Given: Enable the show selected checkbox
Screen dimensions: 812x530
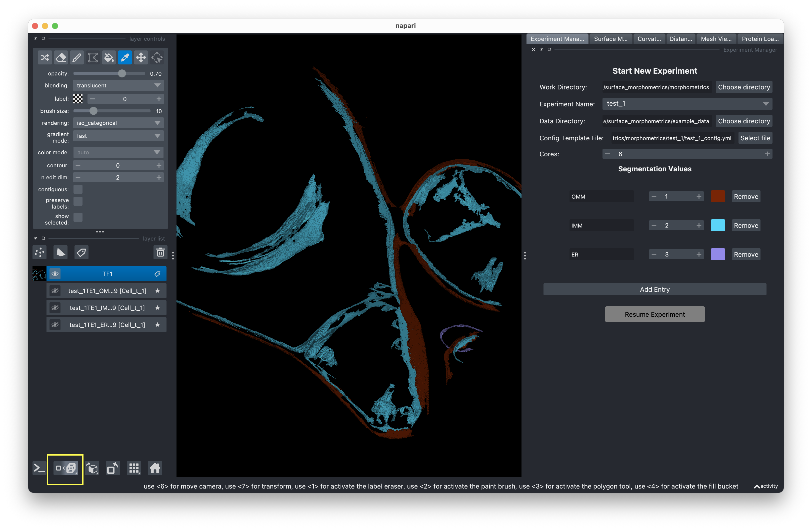Looking at the screenshot, I should [78, 218].
